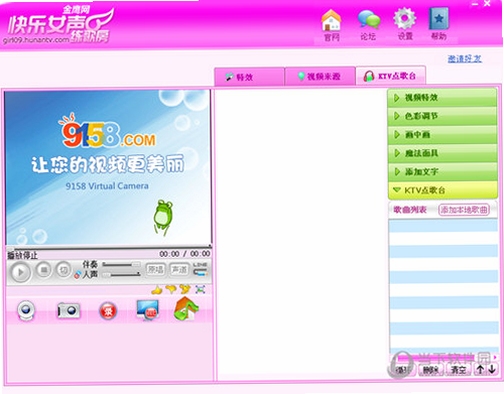Open the 论坛 forum chat-bubble icon

(x=369, y=25)
